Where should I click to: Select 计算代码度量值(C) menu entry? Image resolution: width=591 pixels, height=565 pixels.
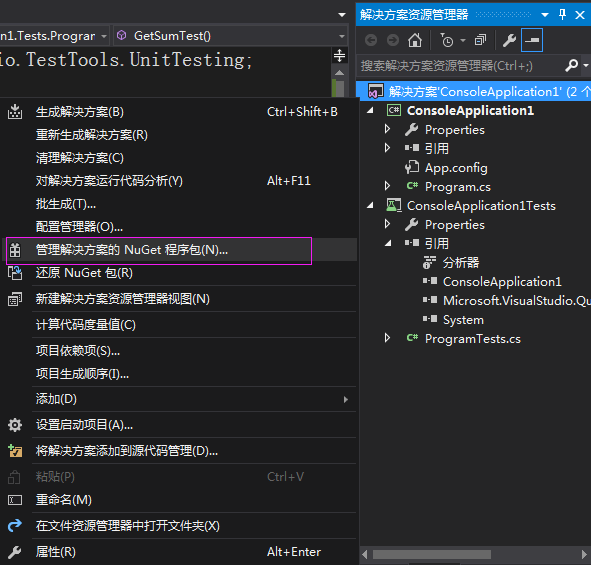(x=86, y=325)
